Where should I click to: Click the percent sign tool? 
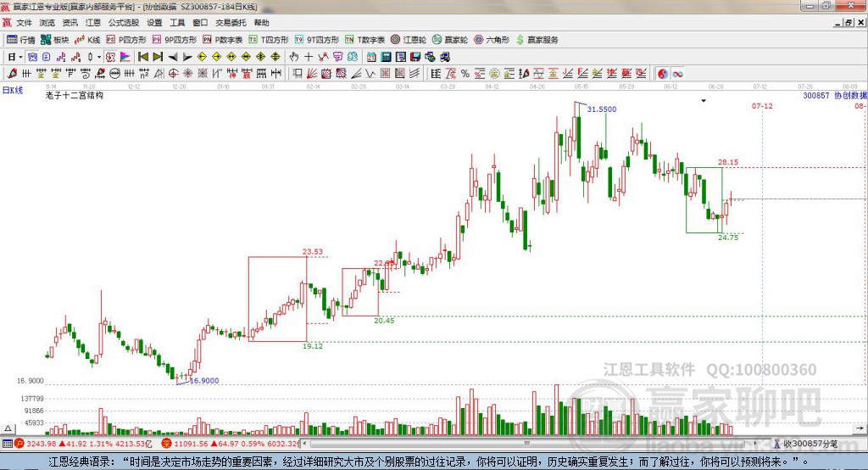[x=465, y=73]
